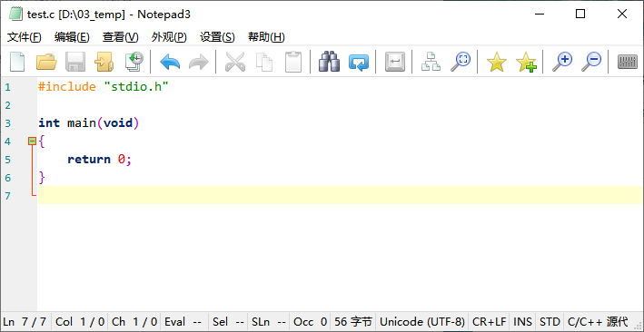The image size is (644, 332).
Task: Click the recent files history icon
Action: (134, 62)
